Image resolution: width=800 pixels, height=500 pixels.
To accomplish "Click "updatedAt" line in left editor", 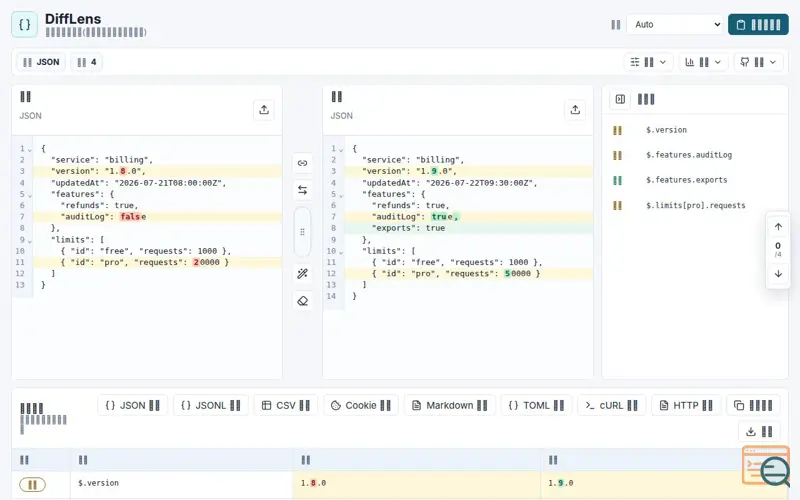I will click(158, 183).
